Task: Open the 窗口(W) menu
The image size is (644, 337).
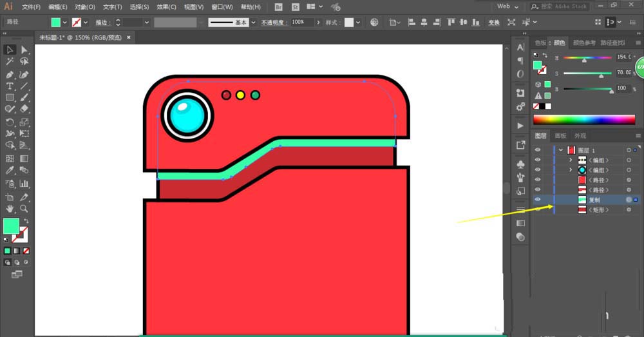Action: (x=222, y=7)
